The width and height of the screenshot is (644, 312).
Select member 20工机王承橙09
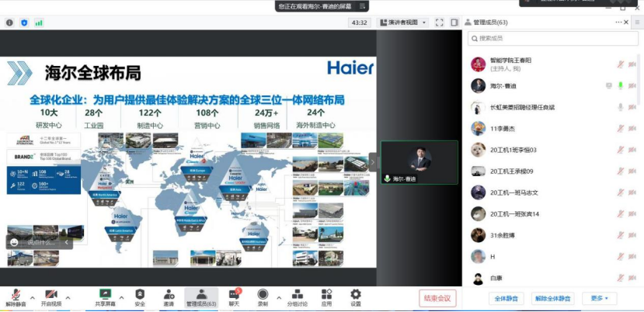pyautogui.click(x=553, y=172)
